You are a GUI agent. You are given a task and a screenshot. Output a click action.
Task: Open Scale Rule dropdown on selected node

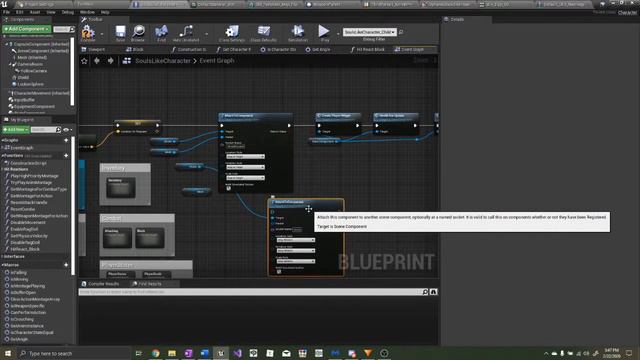pos(296,261)
